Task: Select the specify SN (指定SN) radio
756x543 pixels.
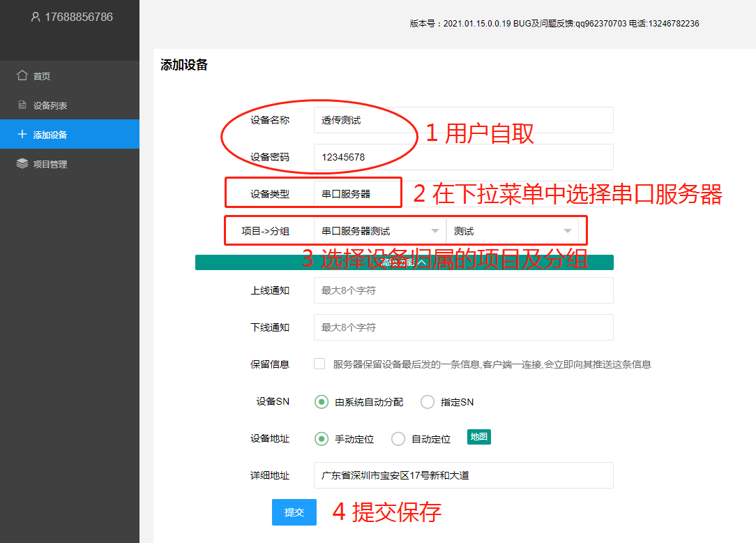Action: tap(427, 402)
